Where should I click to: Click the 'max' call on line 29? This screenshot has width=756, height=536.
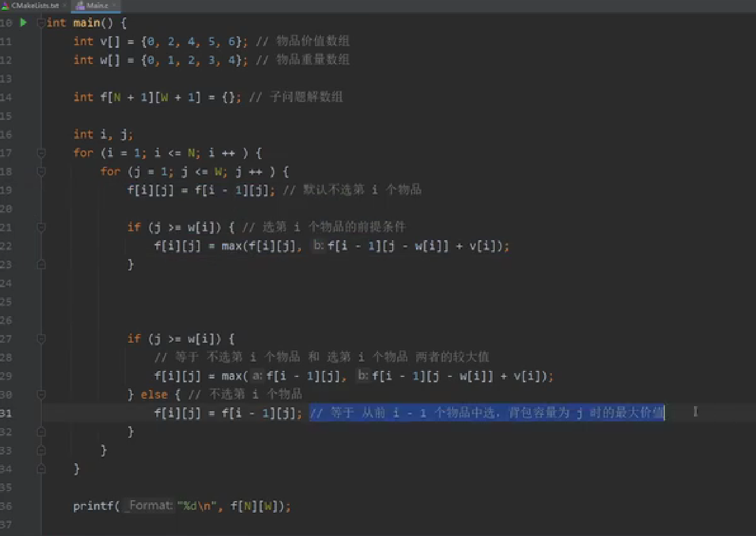231,376
